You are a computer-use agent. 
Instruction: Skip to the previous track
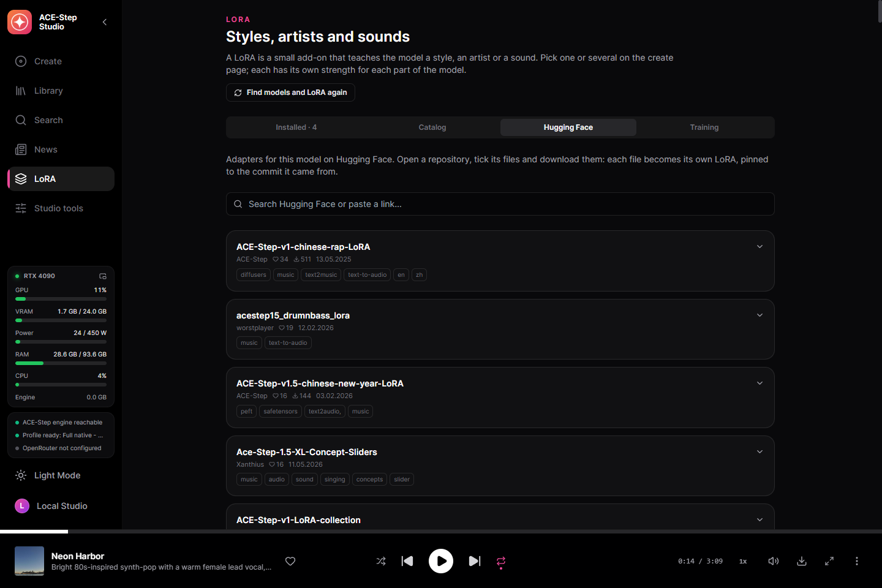click(407, 561)
